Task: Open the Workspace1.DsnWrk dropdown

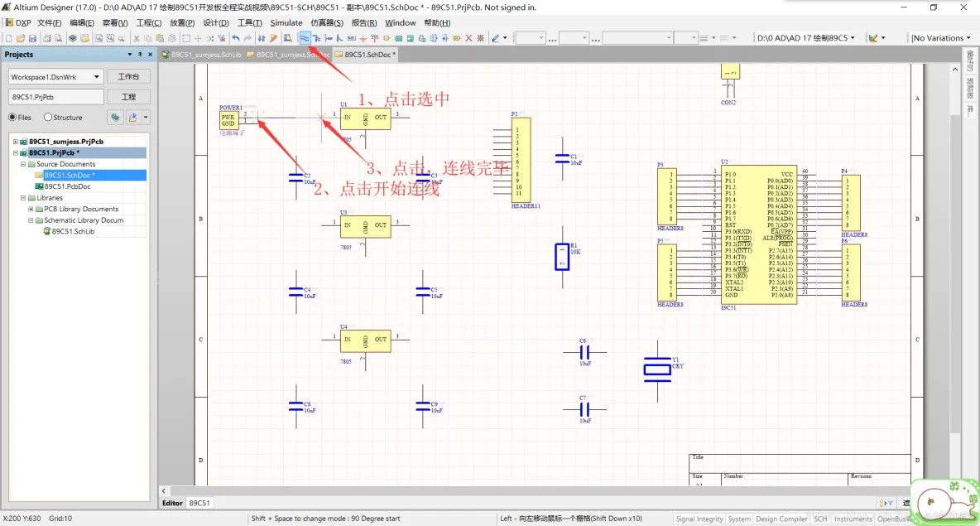Action: tap(96, 77)
